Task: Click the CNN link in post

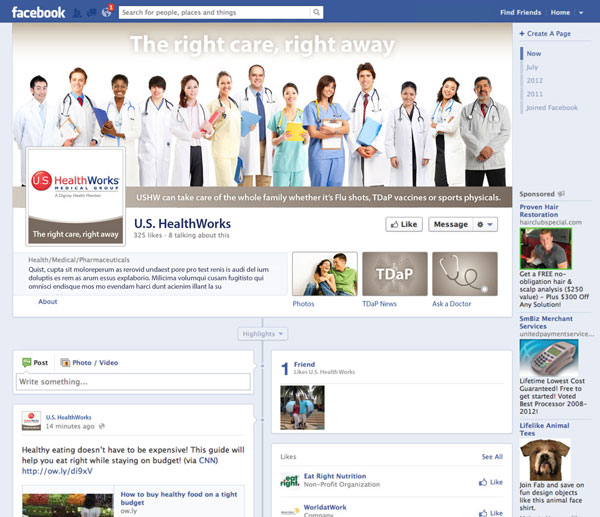Action: [207, 460]
